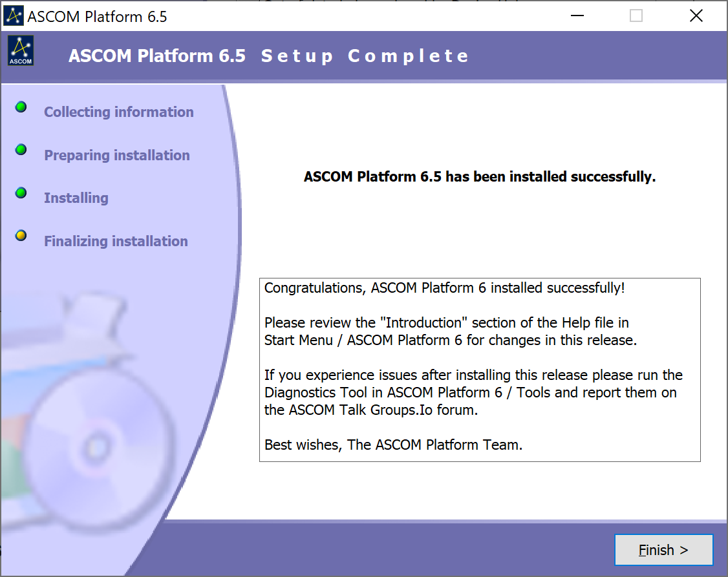Viewport: 728px width, 577px height.
Task: Click the installer CD disc illustration
Action: click(x=98, y=450)
